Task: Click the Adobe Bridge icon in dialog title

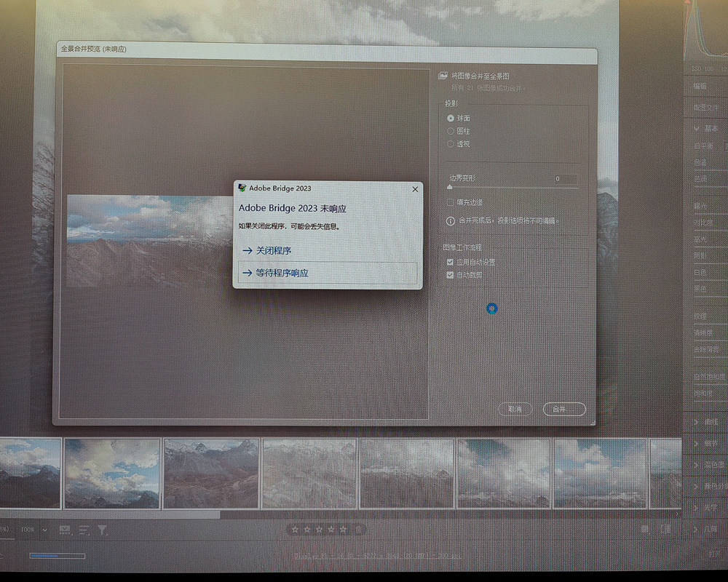Action: pyautogui.click(x=242, y=188)
